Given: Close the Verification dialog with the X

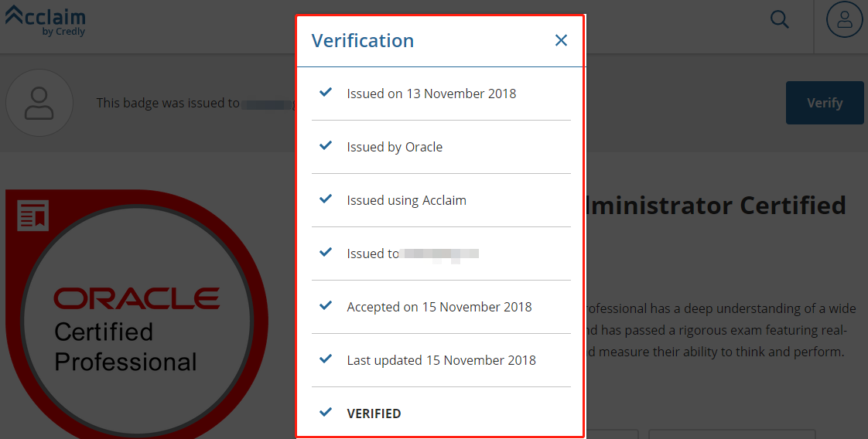Looking at the screenshot, I should [562, 41].
